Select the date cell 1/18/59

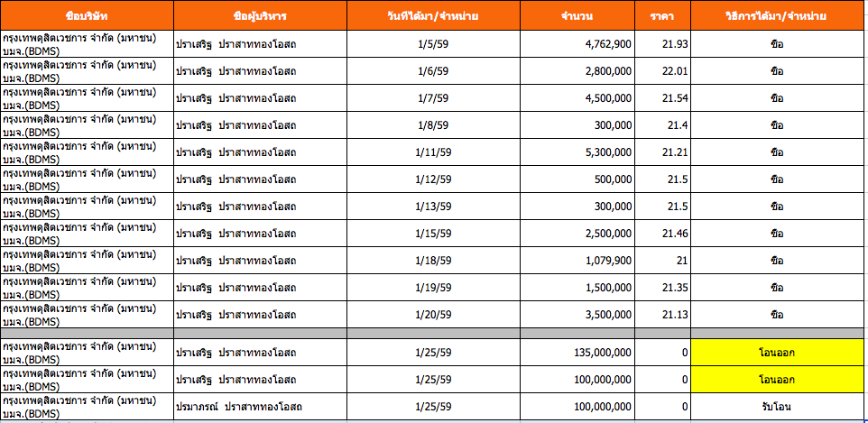click(435, 261)
